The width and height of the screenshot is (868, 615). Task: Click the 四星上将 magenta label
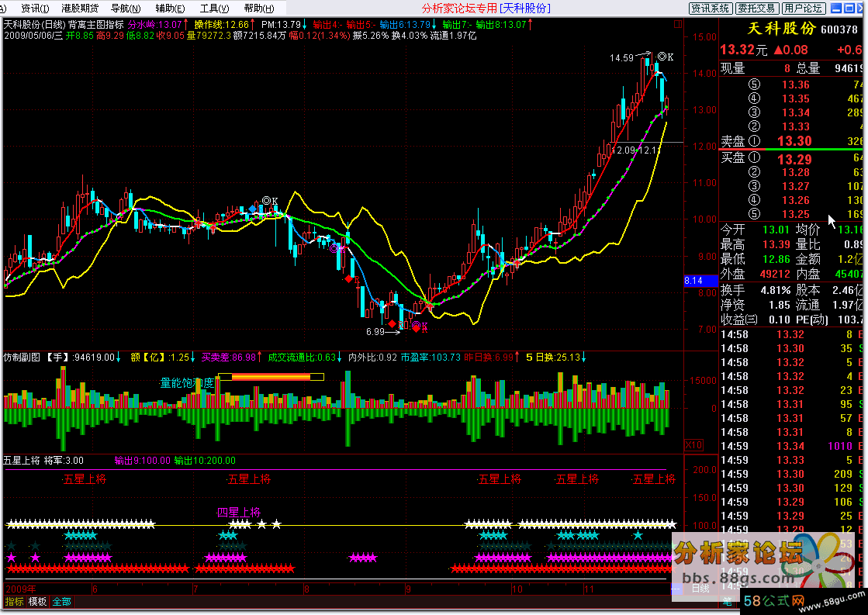click(239, 512)
